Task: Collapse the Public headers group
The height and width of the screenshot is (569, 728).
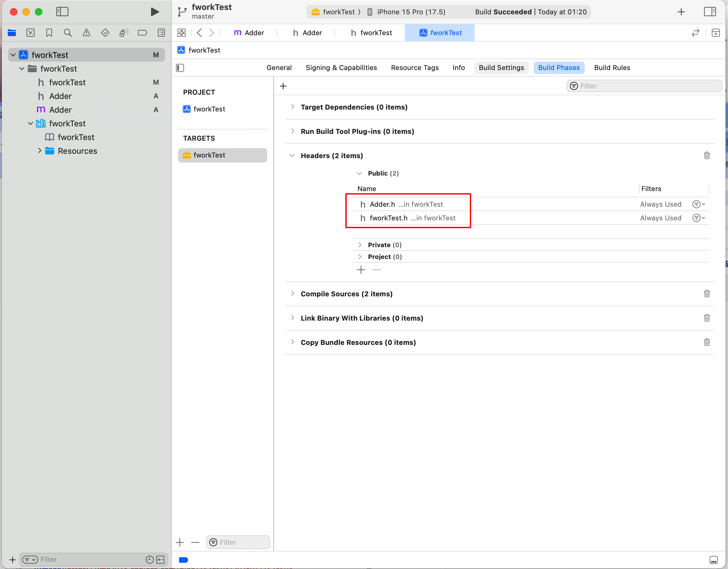Action: tap(359, 174)
